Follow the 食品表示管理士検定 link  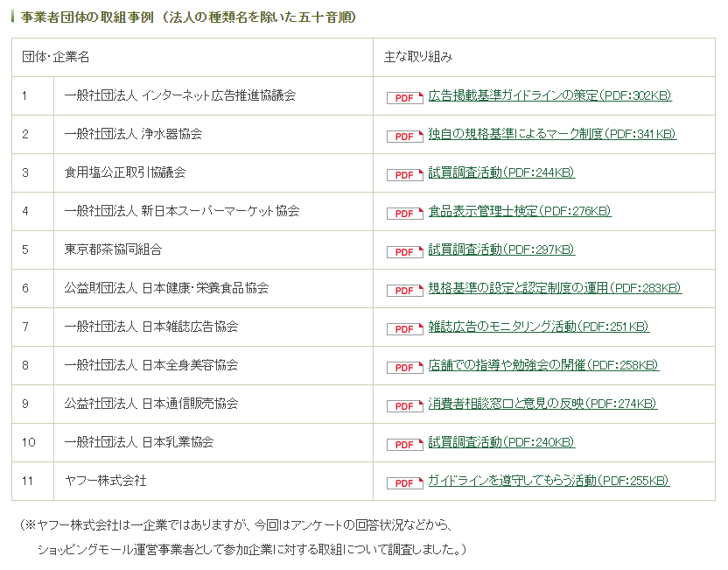519,211
